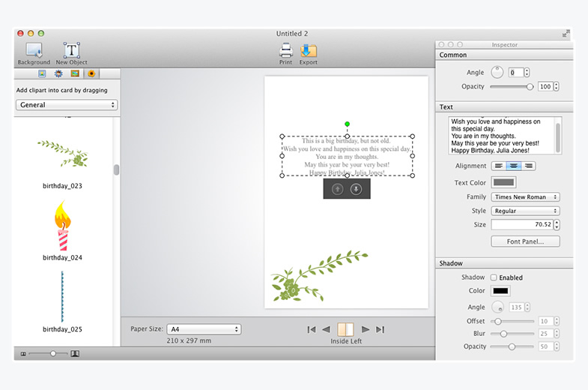Open the Font Panel
The height and width of the screenshot is (390, 588).
(525, 241)
